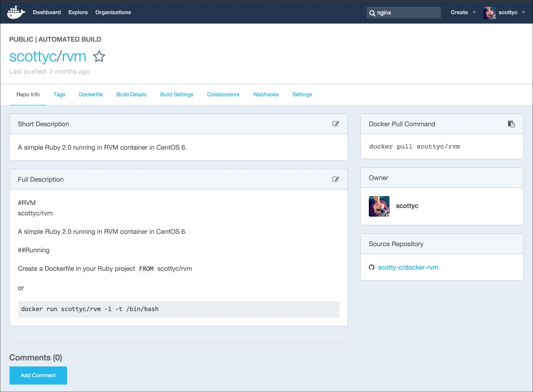Click the search magnifier icon
The image size is (533, 392).
click(x=372, y=12)
